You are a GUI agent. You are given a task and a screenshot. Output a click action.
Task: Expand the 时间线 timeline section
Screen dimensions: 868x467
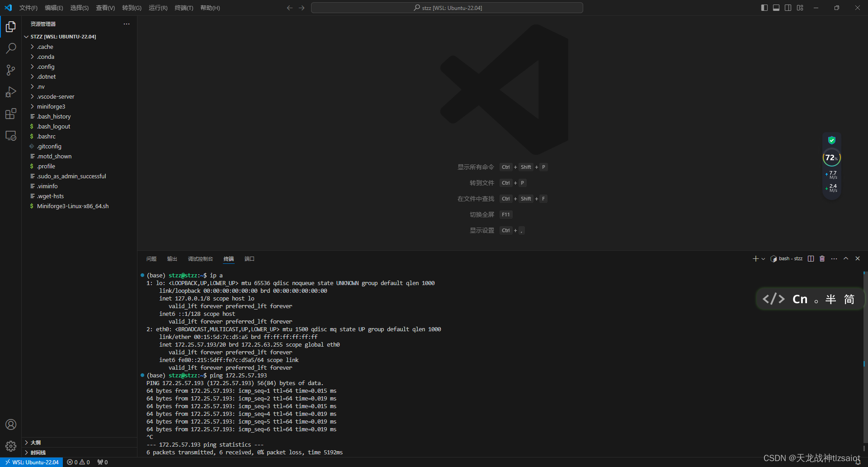[80, 453]
